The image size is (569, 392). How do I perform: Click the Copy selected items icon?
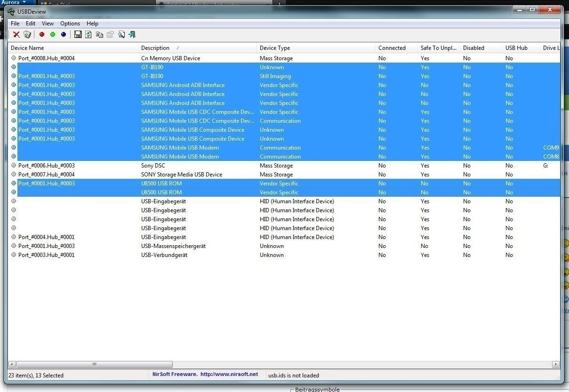pos(99,34)
